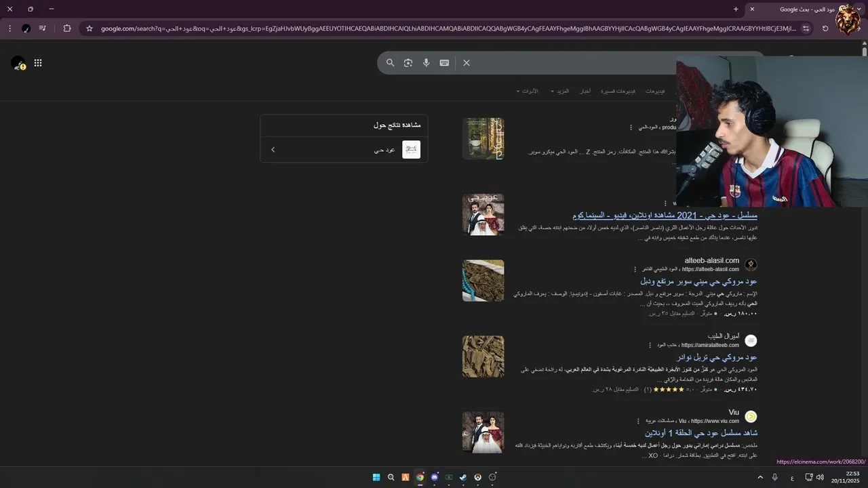Open search by image (Lens) icon
The height and width of the screenshot is (488, 868).
pyautogui.click(x=408, y=62)
